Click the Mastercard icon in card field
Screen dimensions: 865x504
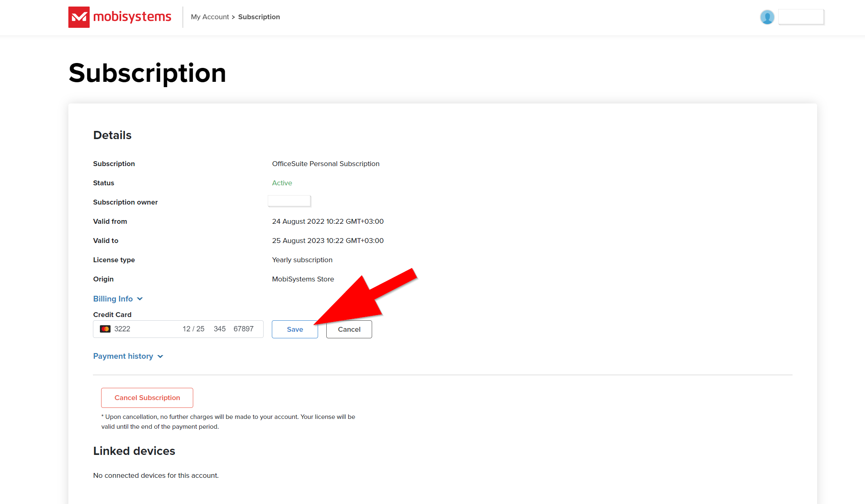click(105, 329)
